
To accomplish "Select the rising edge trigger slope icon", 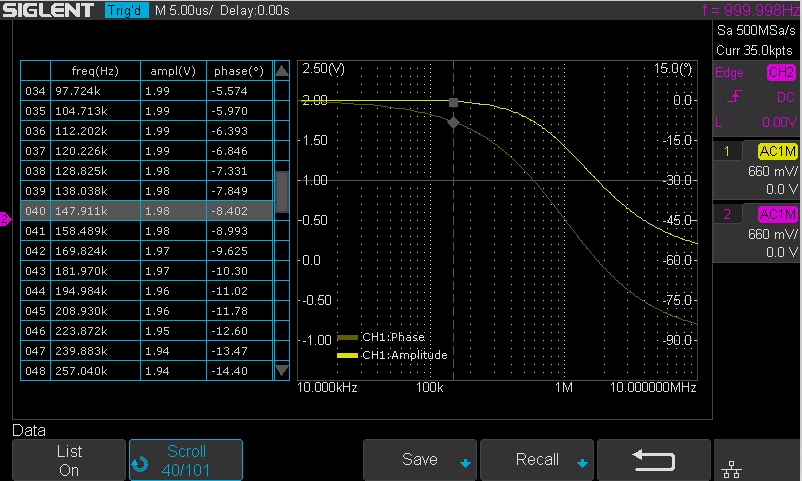I will (735, 96).
